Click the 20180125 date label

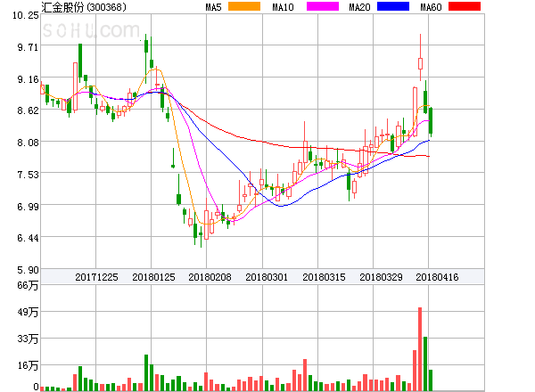(x=153, y=277)
